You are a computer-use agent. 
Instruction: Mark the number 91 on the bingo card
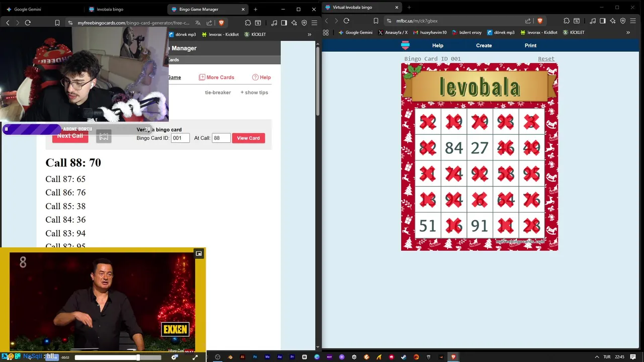click(479, 226)
